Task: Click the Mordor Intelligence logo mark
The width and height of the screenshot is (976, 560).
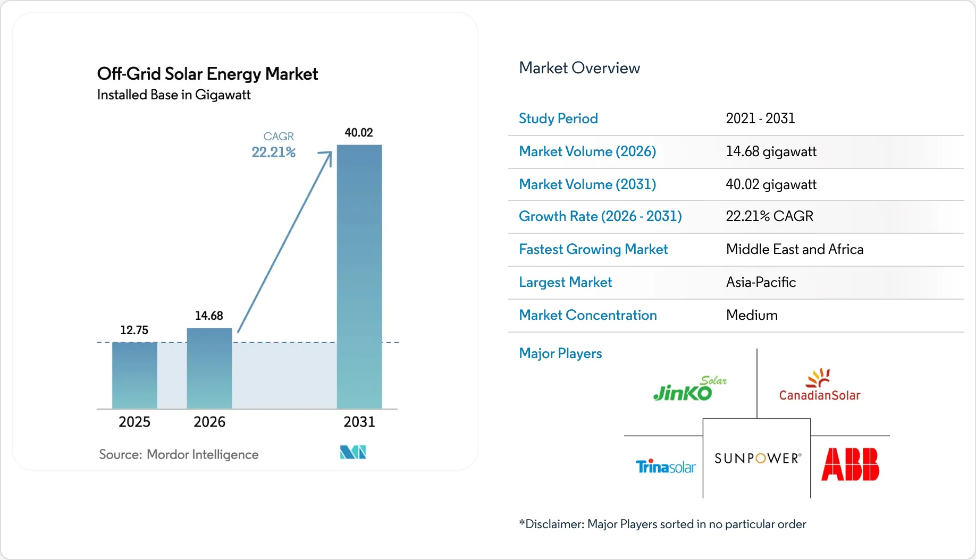Action: [x=353, y=452]
